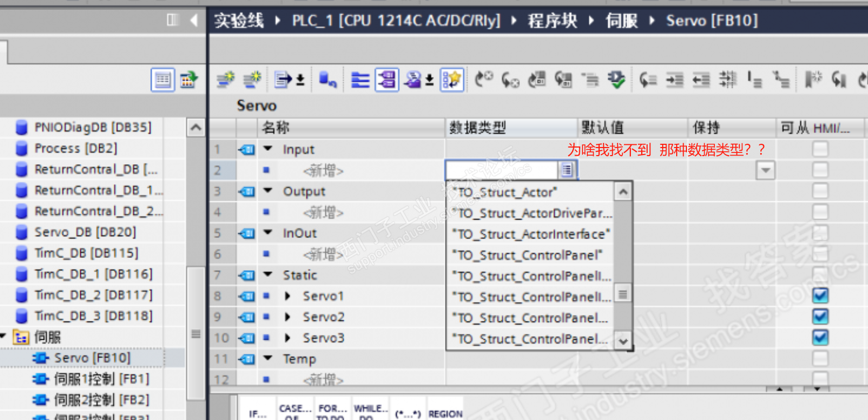Click the insert row toolbar icon
Screen dimensions: 868x420
225,80
